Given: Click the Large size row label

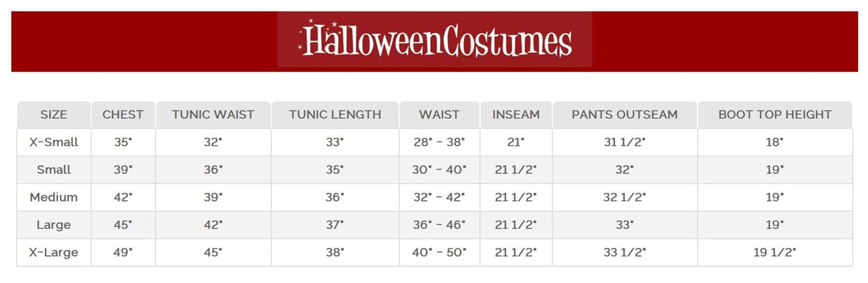Looking at the screenshot, I should pos(53,225).
